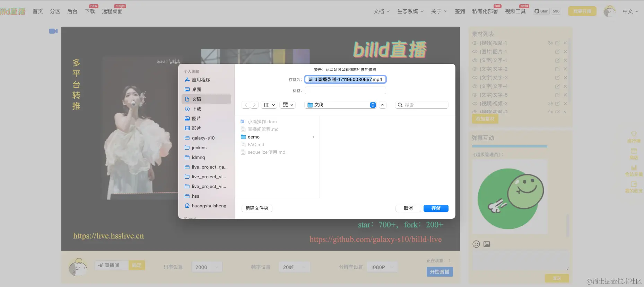
Task: Open the emoji picker in chat
Action: [x=476, y=244]
